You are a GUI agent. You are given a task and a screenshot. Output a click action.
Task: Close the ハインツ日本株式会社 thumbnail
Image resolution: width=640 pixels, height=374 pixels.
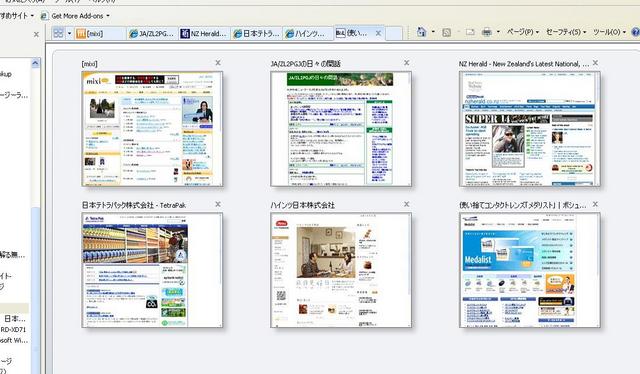(407, 204)
